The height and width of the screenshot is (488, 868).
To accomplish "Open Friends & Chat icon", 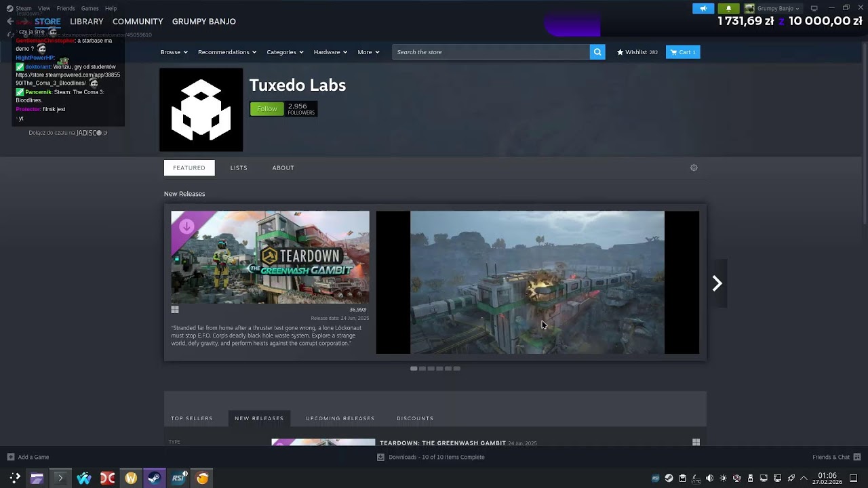I will [857, 457].
